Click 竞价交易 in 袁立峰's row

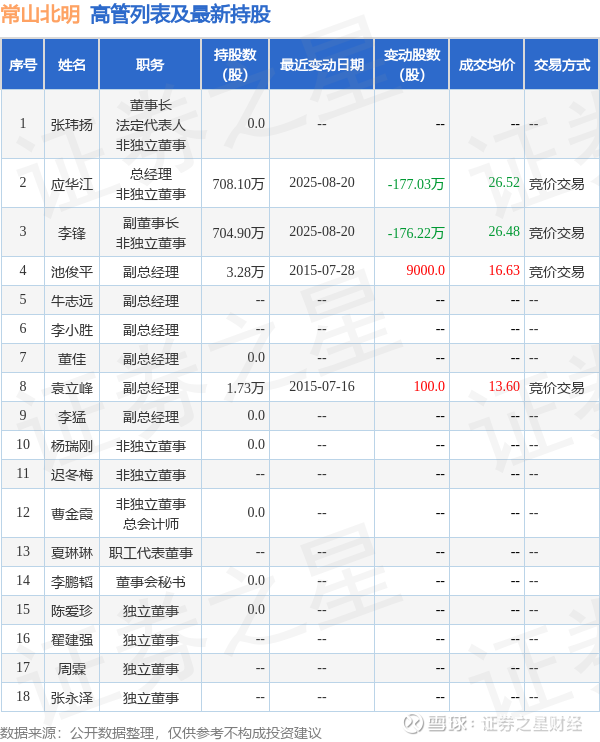pos(556,388)
